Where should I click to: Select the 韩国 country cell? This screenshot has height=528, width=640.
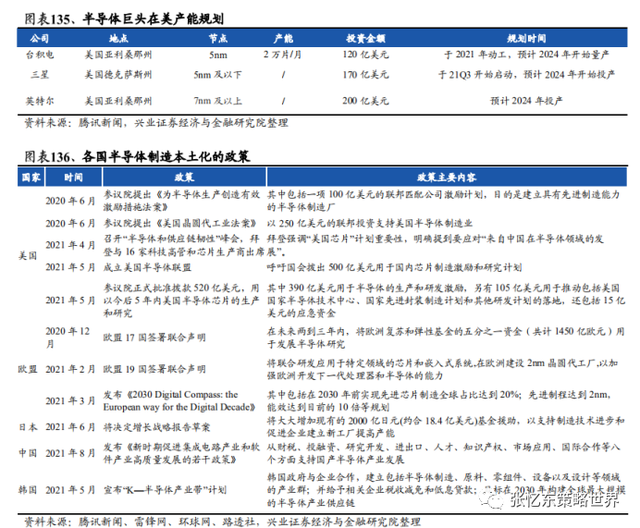click(28, 490)
